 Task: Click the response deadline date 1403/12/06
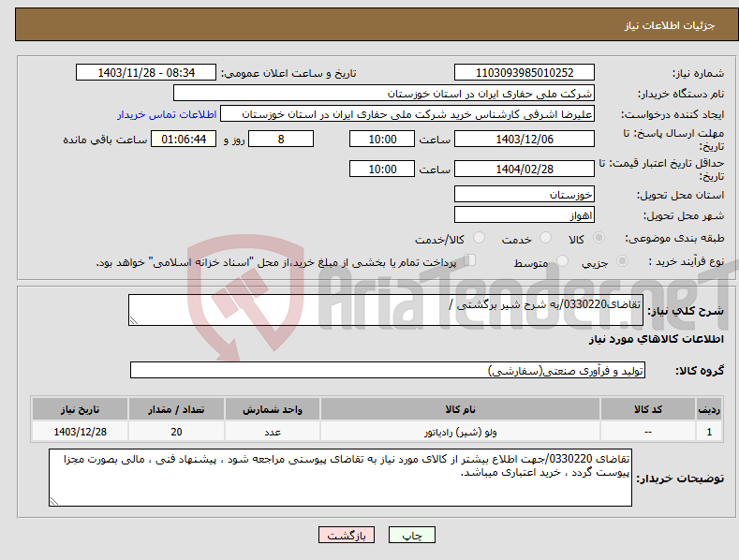525,139
